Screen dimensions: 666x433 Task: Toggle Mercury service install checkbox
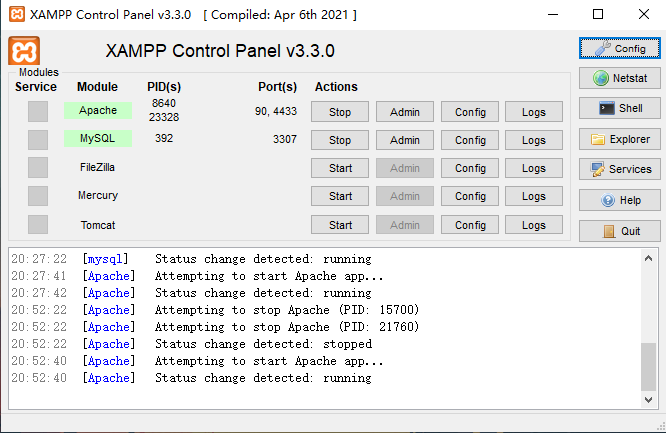(38, 196)
